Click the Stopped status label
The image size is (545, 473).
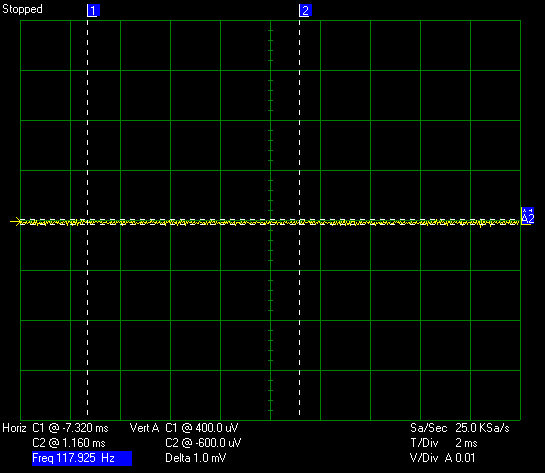[22, 9]
